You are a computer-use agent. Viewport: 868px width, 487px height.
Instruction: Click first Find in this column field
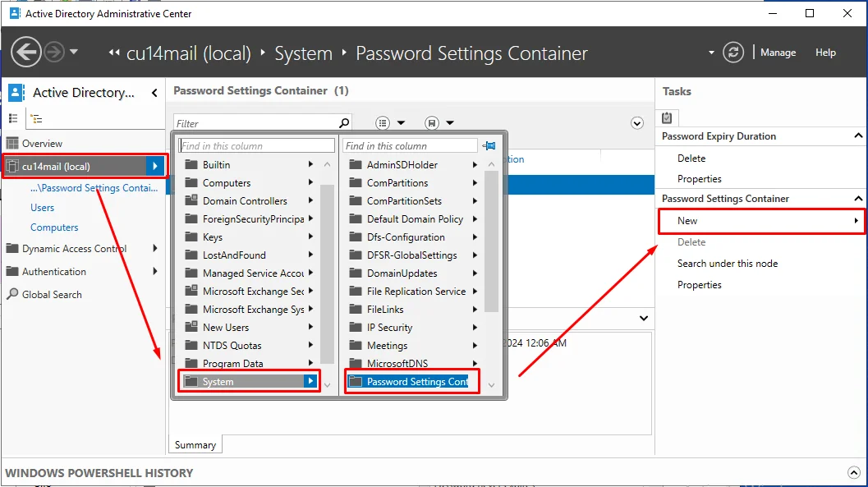click(257, 145)
